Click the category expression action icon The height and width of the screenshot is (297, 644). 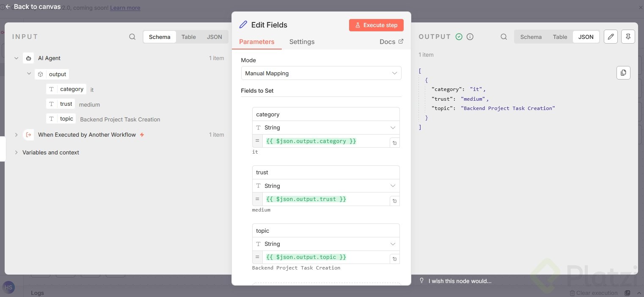(x=394, y=143)
